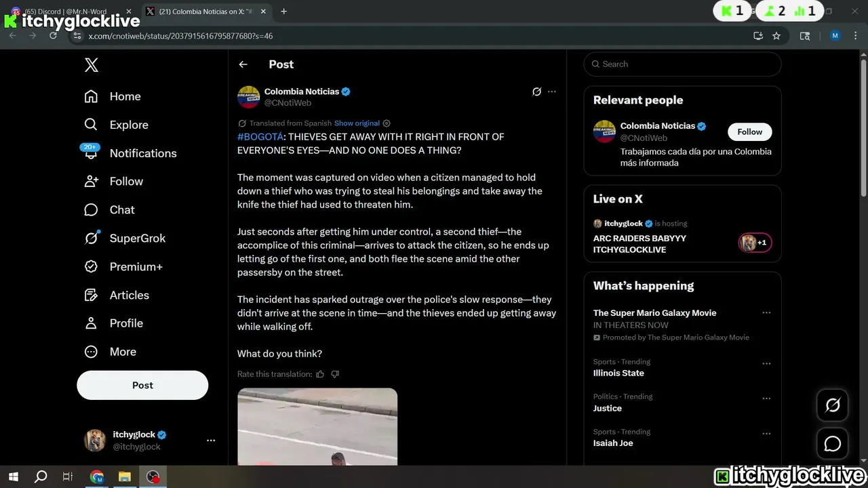Click site information icon in address bar
Screen dimensions: 868x488
77,36
